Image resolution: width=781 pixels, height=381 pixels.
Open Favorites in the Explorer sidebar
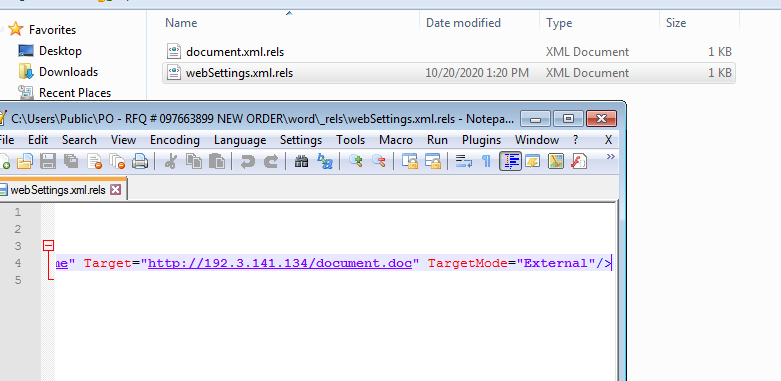coord(52,30)
